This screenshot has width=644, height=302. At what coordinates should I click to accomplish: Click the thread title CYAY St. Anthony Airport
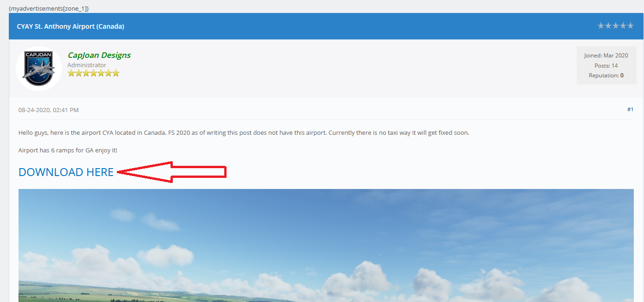pyautogui.click(x=70, y=26)
